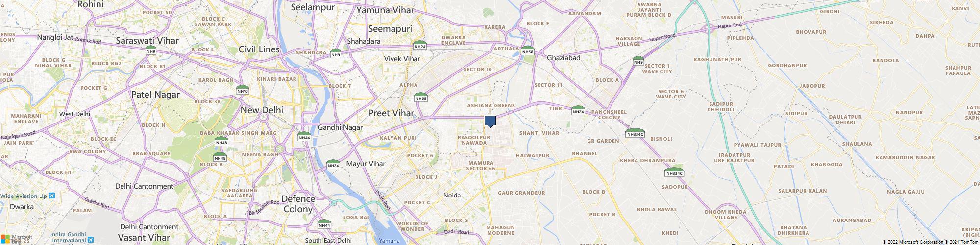Image resolution: width=980 pixels, height=245 pixels.
Task: Click the New Delhi city label
Action: [262, 110]
